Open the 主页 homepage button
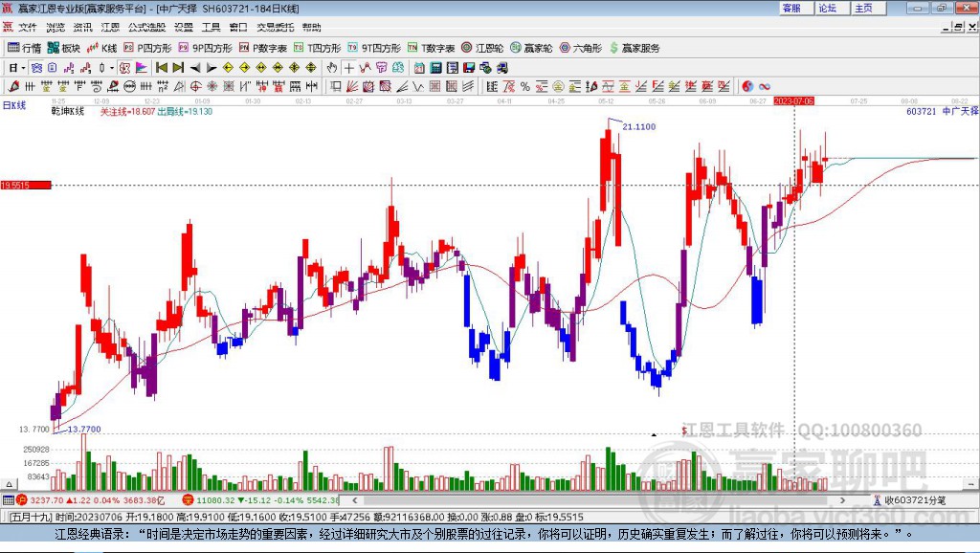The image size is (980, 553). tap(863, 8)
